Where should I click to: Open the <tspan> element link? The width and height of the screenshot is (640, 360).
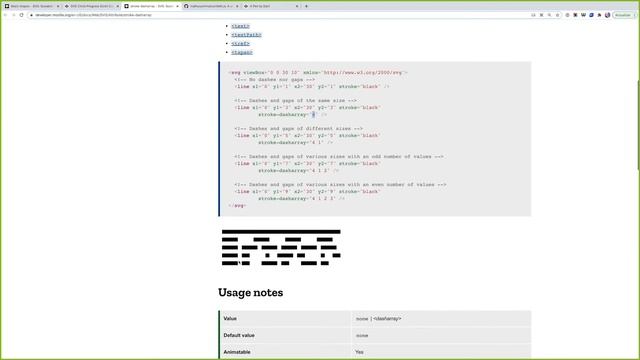(242, 53)
